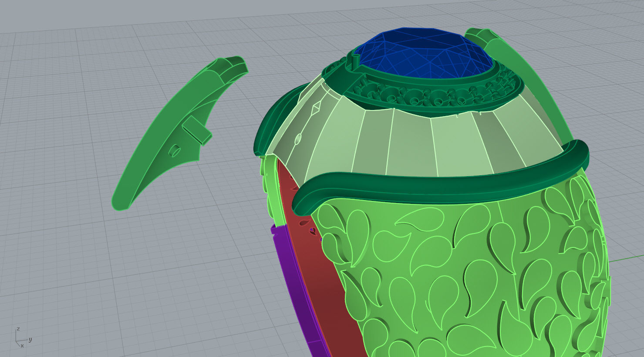The width and height of the screenshot is (644, 357).
Task: Click the world axes icon
Action: [23, 337]
